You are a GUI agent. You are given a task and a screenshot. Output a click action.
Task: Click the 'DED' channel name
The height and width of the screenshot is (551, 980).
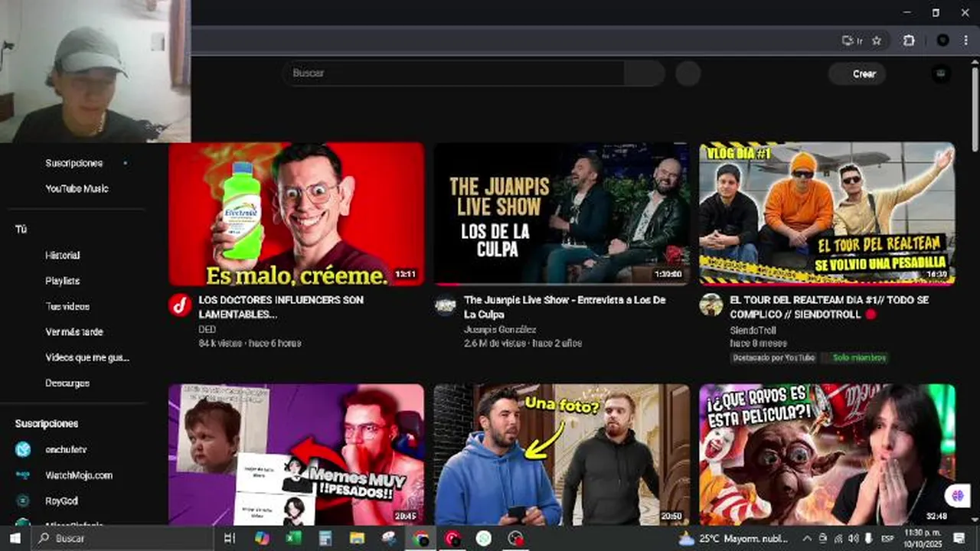pyautogui.click(x=207, y=330)
